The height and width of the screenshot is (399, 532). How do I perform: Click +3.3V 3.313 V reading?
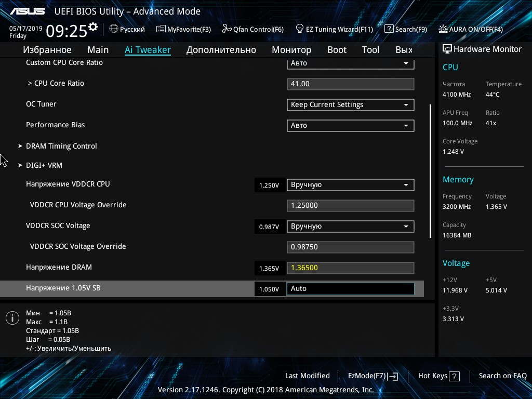coord(453,319)
